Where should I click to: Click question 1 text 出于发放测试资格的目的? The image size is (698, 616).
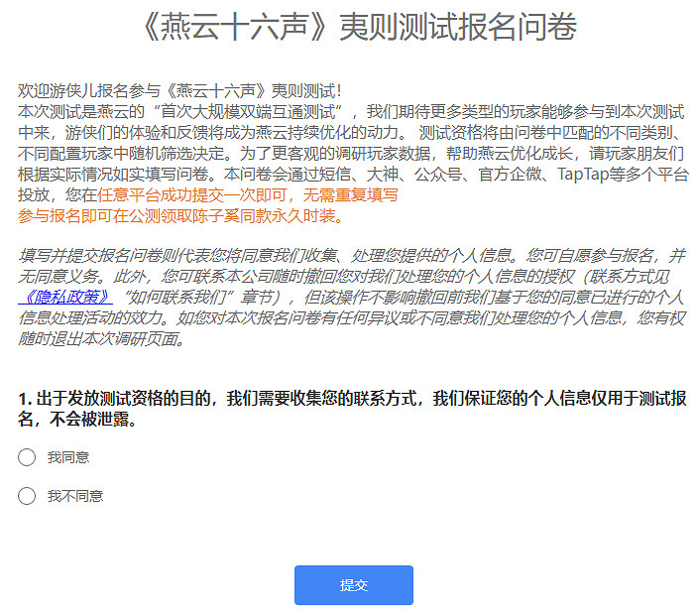click(x=123, y=398)
